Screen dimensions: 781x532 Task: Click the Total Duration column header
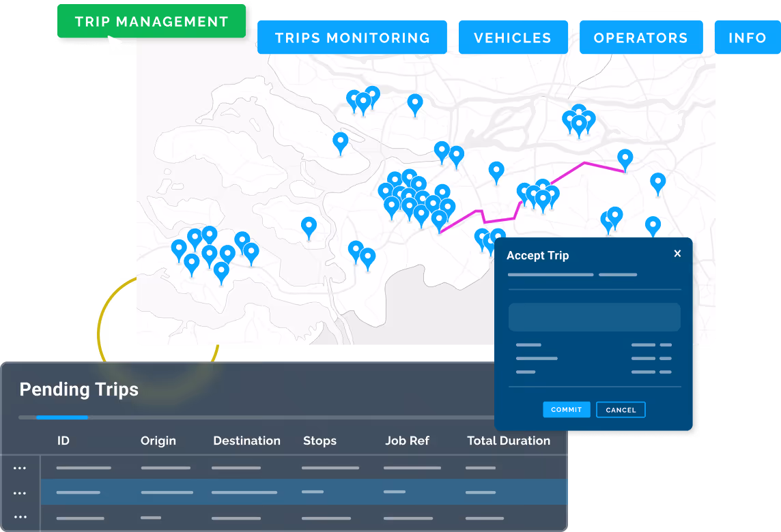(x=509, y=441)
